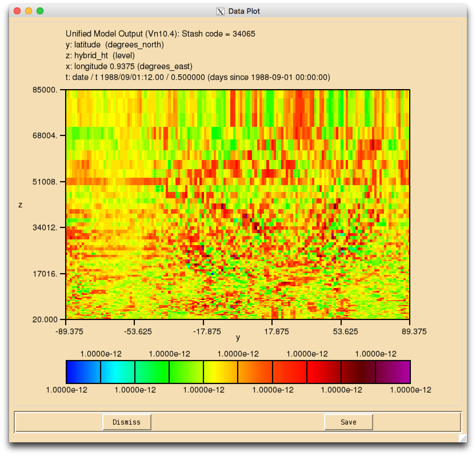Click the y-axis tick label -53.625

138,331
